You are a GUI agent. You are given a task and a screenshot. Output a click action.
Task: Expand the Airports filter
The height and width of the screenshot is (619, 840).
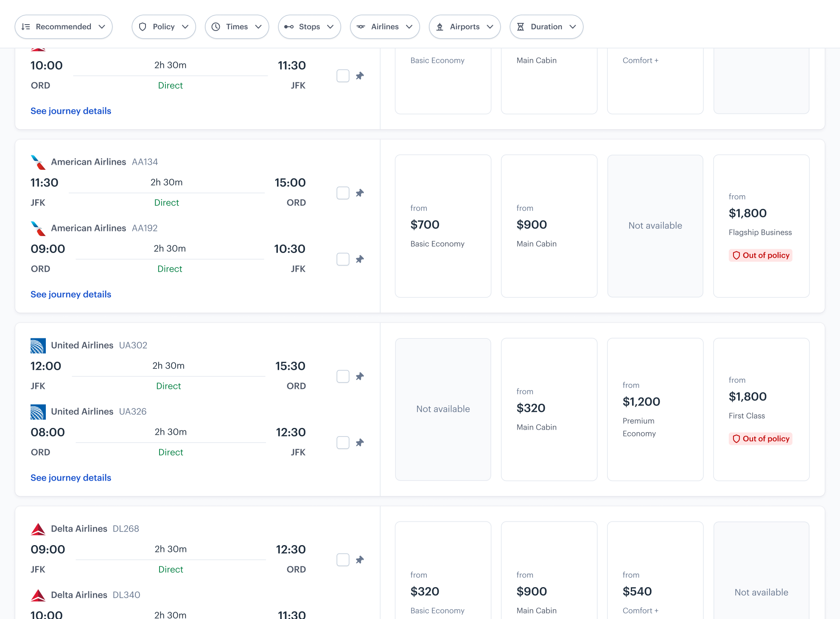point(465,27)
